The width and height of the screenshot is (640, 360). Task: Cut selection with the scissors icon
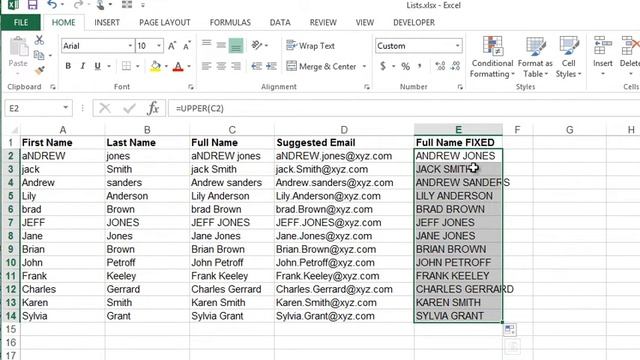click(39, 40)
